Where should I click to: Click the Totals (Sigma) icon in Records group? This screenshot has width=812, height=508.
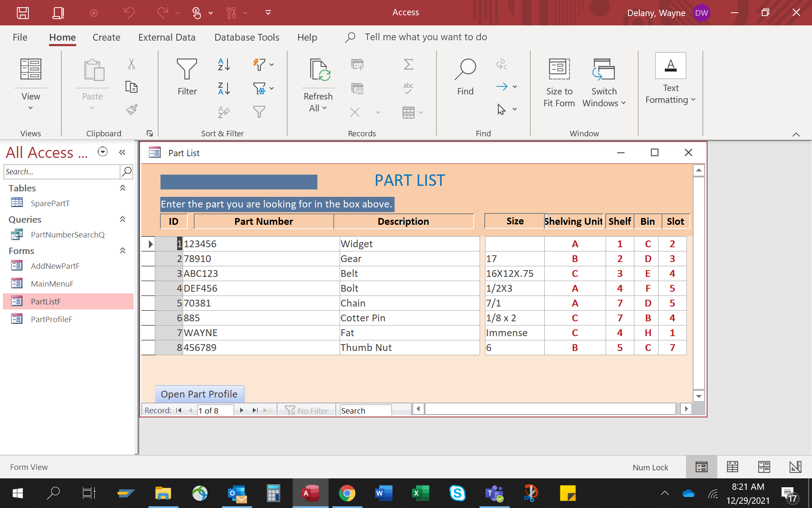click(x=407, y=64)
